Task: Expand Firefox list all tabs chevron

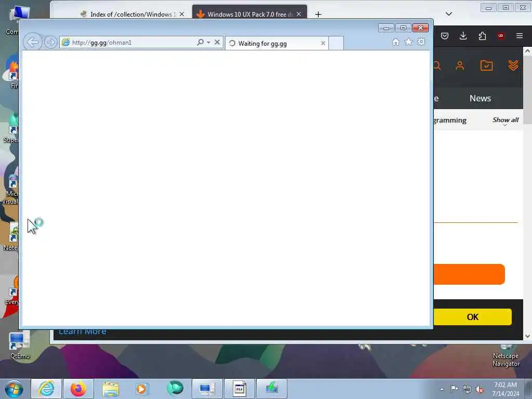Action: pyautogui.click(x=448, y=14)
